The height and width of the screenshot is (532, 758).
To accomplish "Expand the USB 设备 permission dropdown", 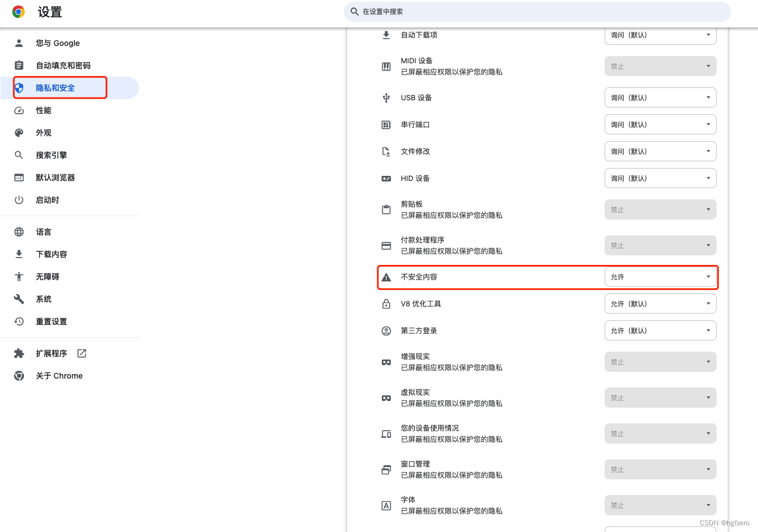I will [x=660, y=98].
